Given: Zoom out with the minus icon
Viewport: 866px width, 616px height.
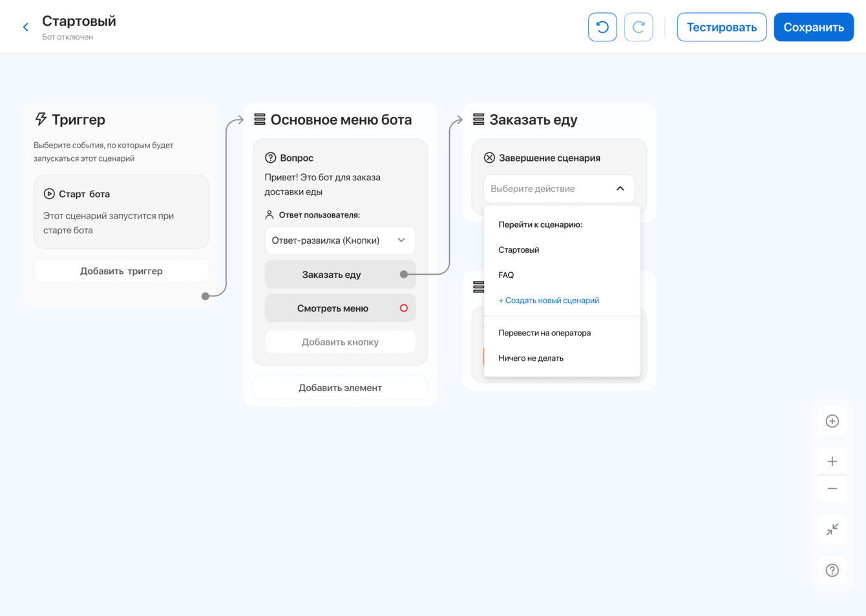Looking at the screenshot, I should pyautogui.click(x=832, y=489).
